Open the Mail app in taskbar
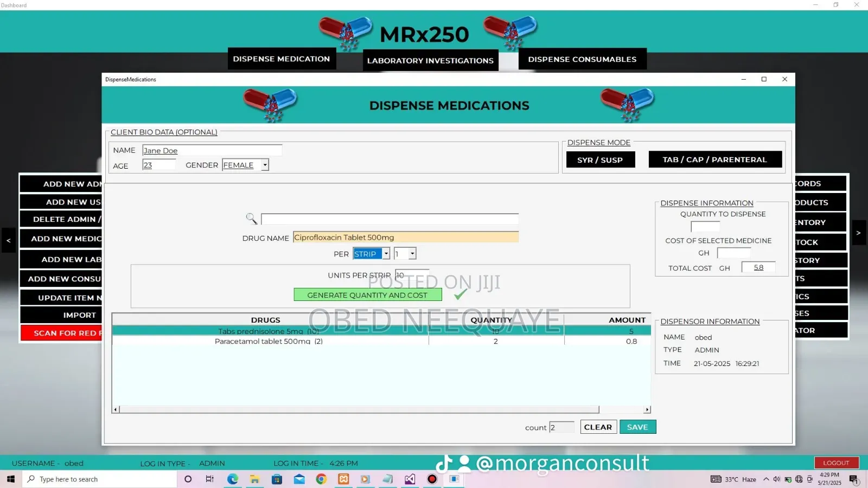Image resolution: width=868 pixels, height=488 pixels. [299, 479]
